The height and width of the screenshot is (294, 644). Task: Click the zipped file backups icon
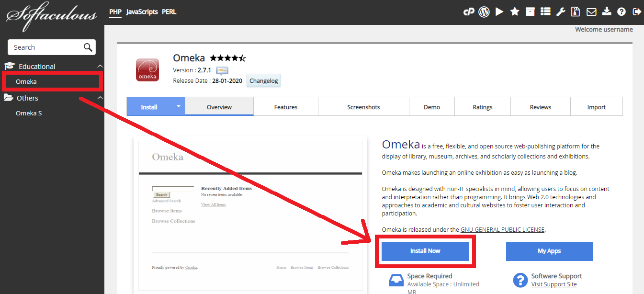coord(576,12)
